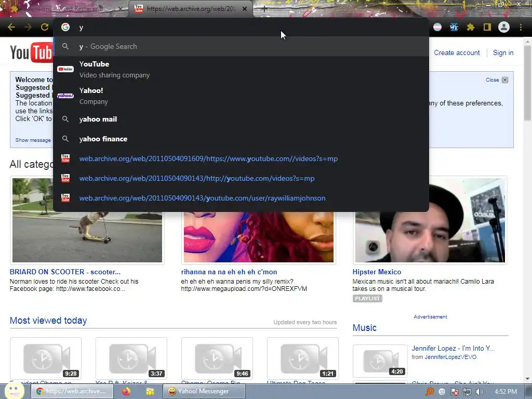
Task: Click the network tray icon
Action: click(x=467, y=392)
